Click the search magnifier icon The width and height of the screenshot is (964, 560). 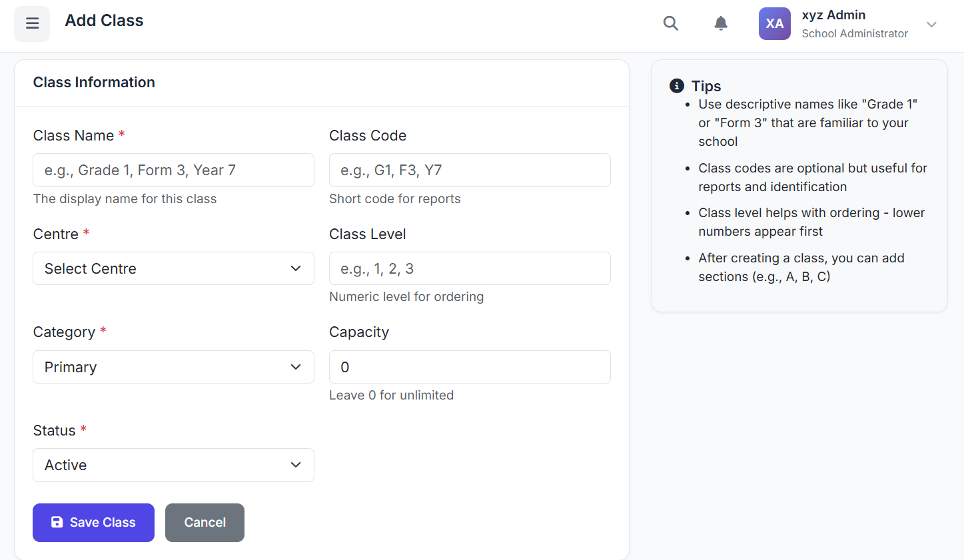click(670, 24)
